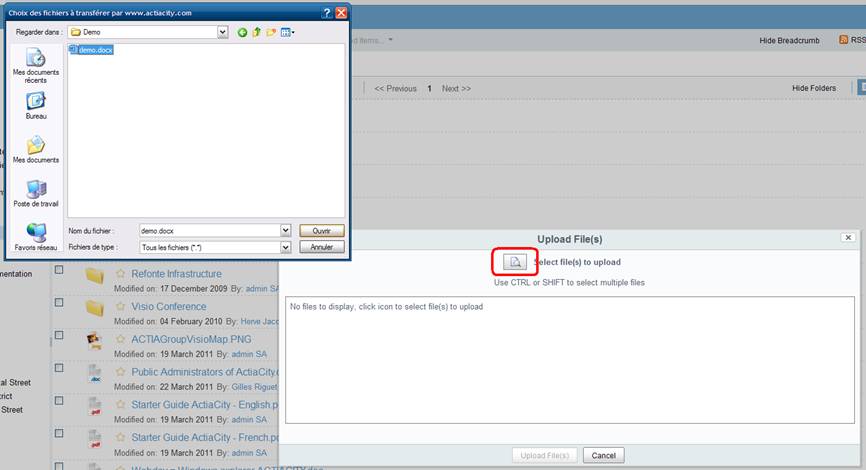Viewport: 866px width, 470px height.
Task: Tick the checkbox for Visio Conference
Action: [59, 304]
